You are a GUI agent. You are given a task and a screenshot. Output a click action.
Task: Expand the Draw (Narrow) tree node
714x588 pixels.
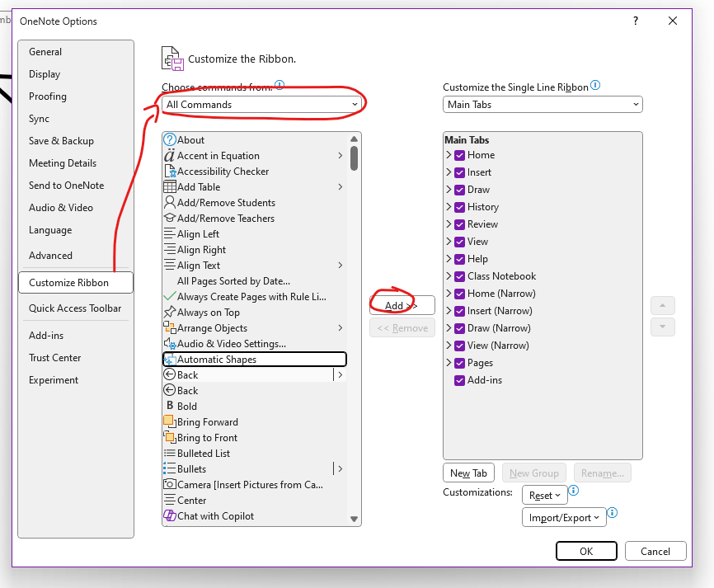[x=449, y=328]
